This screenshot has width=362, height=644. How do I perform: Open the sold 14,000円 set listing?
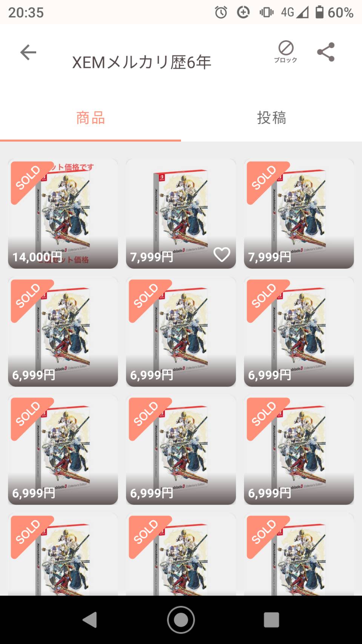click(63, 214)
